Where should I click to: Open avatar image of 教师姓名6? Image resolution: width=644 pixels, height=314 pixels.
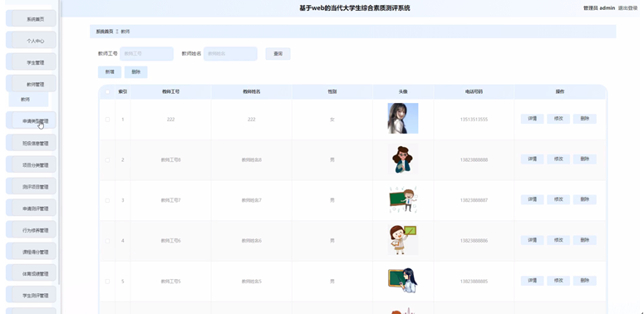[403, 240]
